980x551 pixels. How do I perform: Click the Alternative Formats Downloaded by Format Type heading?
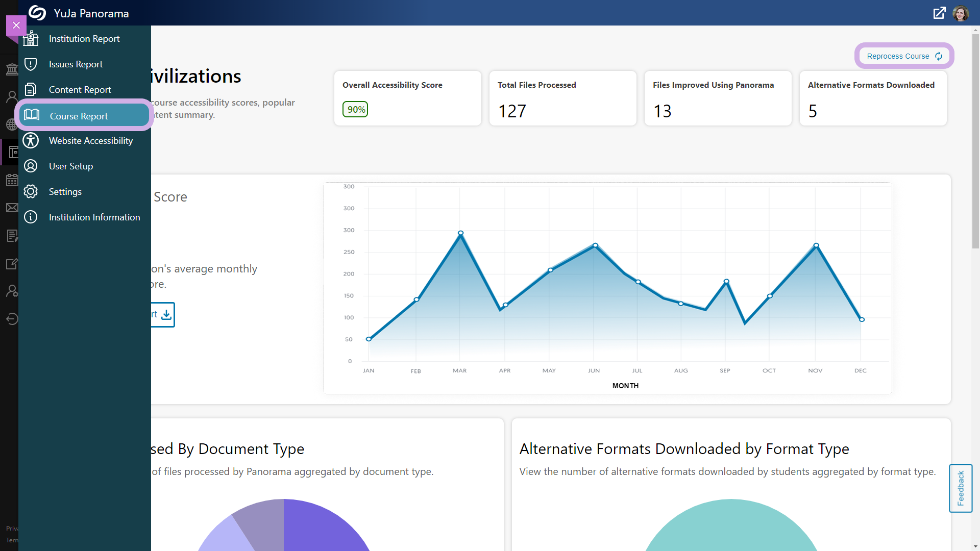pos(684,449)
